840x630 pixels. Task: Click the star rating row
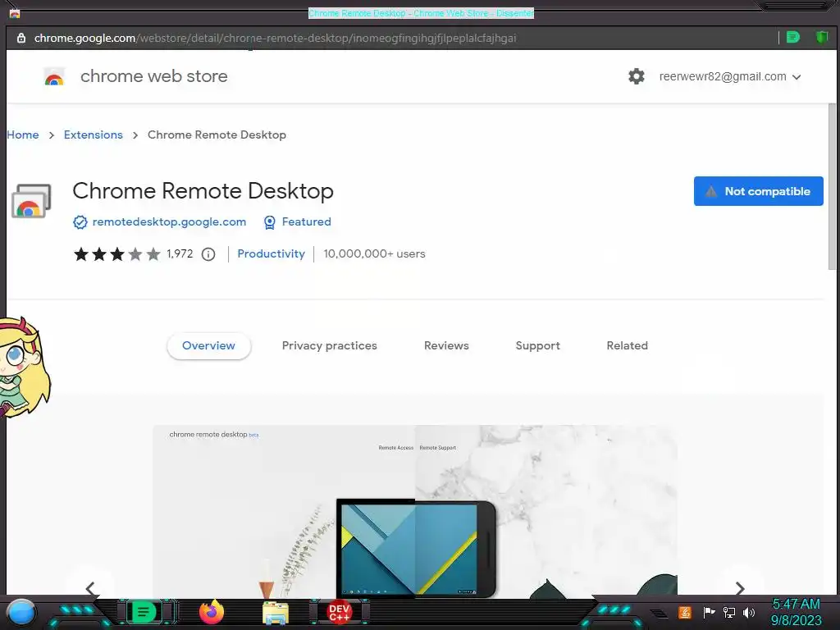(116, 254)
